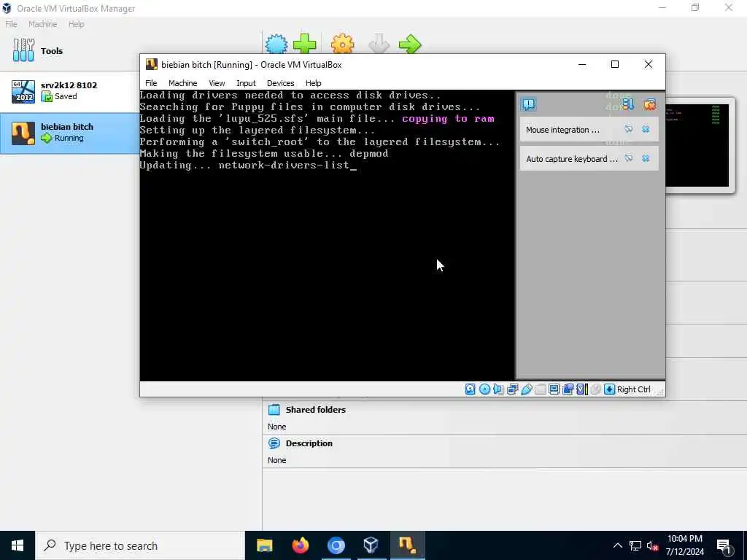Expand the Auto capture keyboard notification text

(x=572, y=158)
